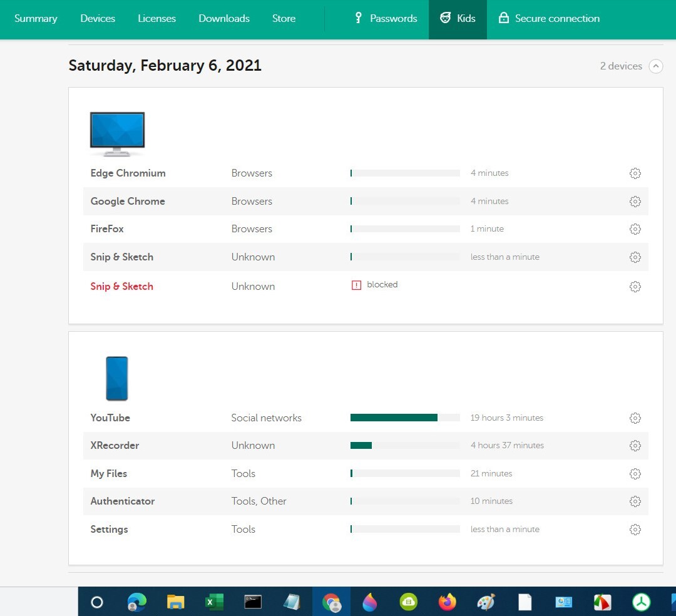Switch to the Licenses tab
This screenshot has height=616, width=676.
point(156,19)
